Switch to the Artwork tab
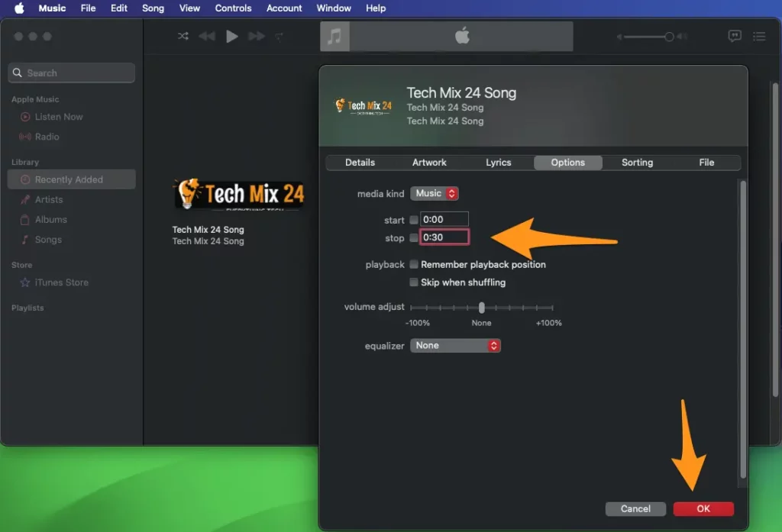The image size is (782, 532). 429,163
